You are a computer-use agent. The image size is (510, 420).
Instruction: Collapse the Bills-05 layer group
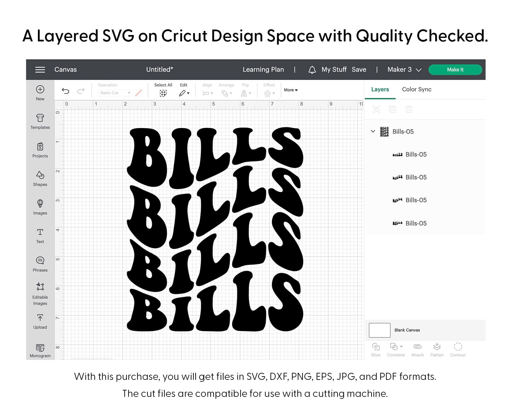pos(373,131)
